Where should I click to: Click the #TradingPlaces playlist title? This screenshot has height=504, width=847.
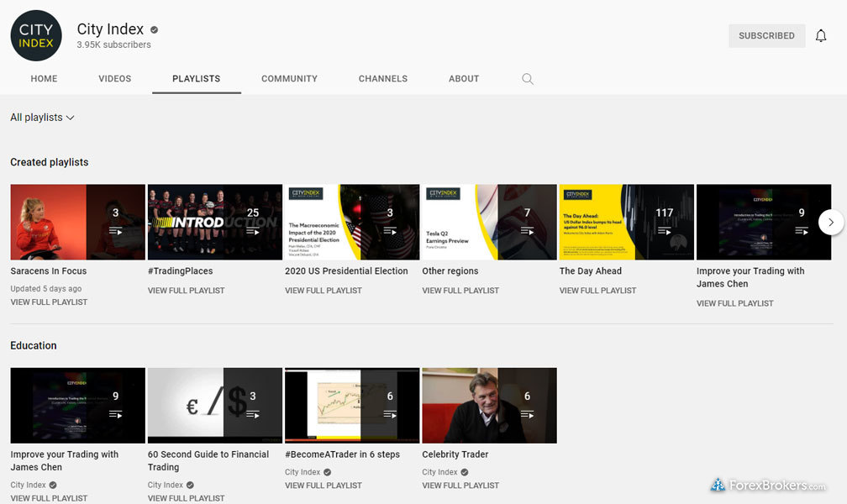[x=180, y=271]
